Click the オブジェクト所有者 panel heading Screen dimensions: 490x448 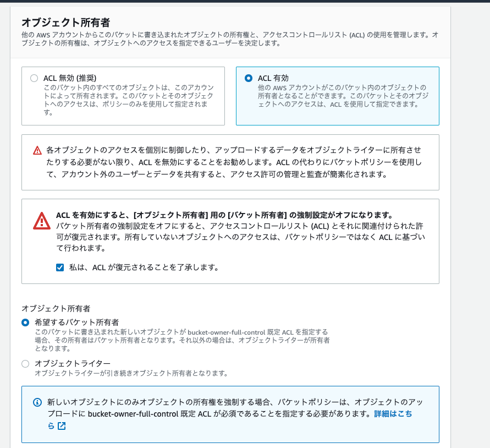coord(65,23)
